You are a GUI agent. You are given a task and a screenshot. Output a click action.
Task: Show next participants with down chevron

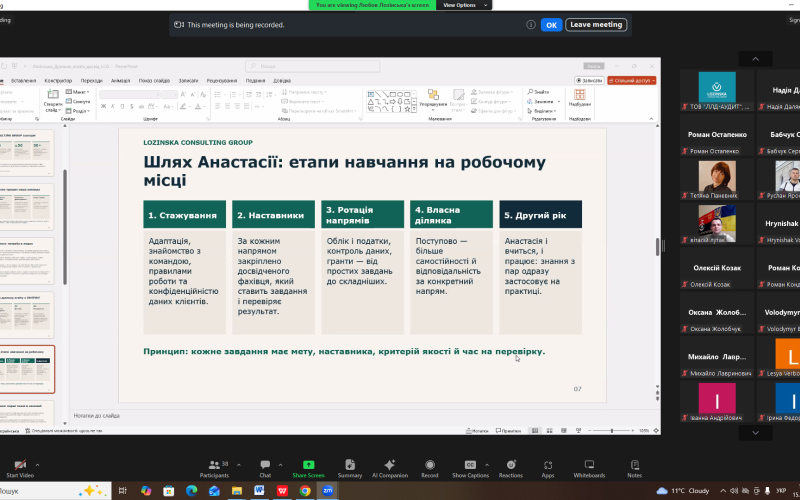point(756,433)
